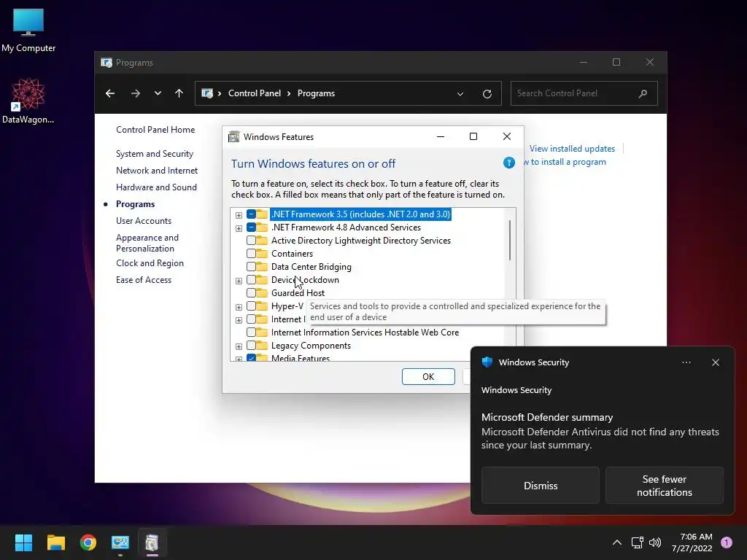The height and width of the screenshot is (560, 747).
Task: Click OK in Windows Features dialog
Action: pyautogui.click(x=428, y=377)
